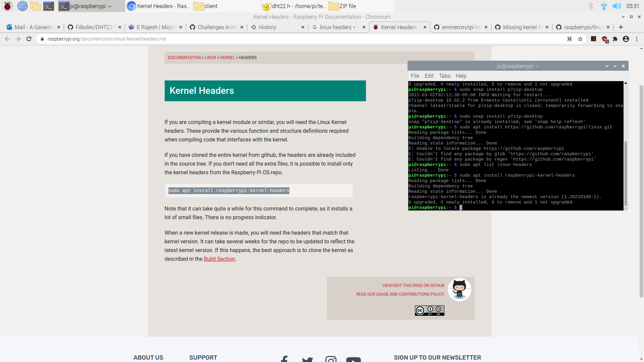The image size is (644, 362).
Task: Click the sudo apt install code block
Action: coord(259,191)
